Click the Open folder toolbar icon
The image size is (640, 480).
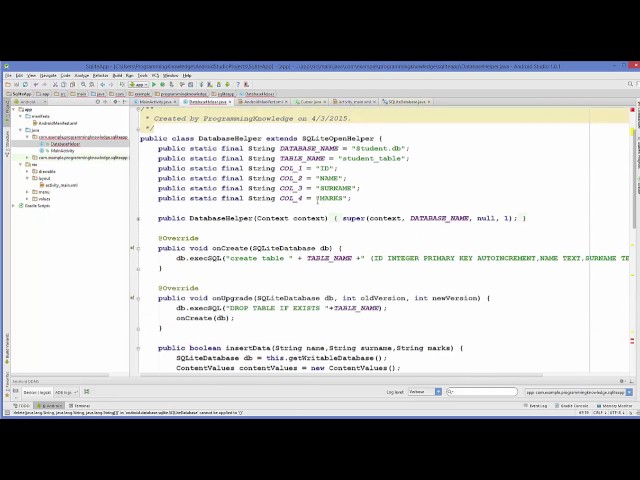click(8, 84)
